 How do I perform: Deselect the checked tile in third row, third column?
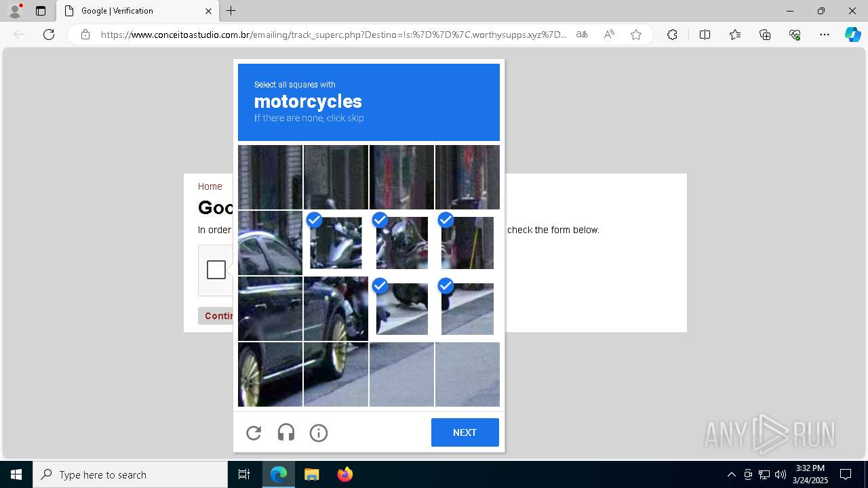401,308
